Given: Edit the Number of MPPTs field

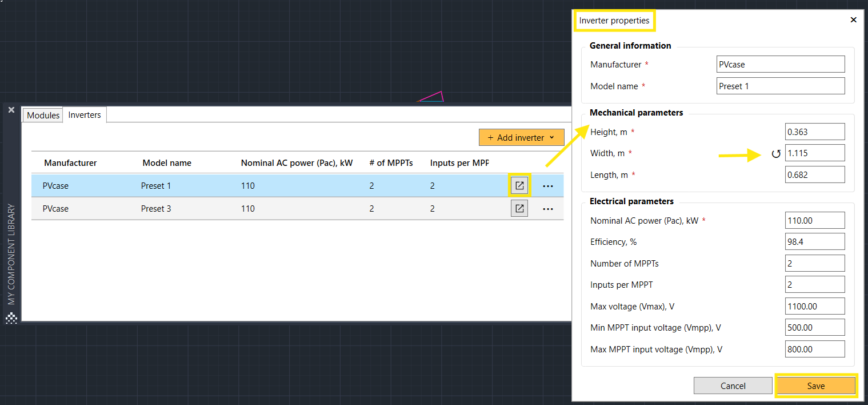Looking at the screenshot, I should pos(815,263).
